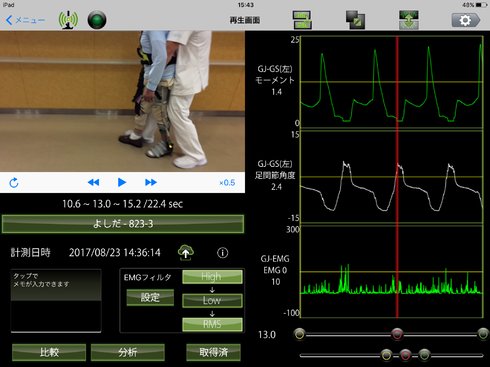490x367 pixels.
Task: Restart video with reload icon
Action: 14,182
